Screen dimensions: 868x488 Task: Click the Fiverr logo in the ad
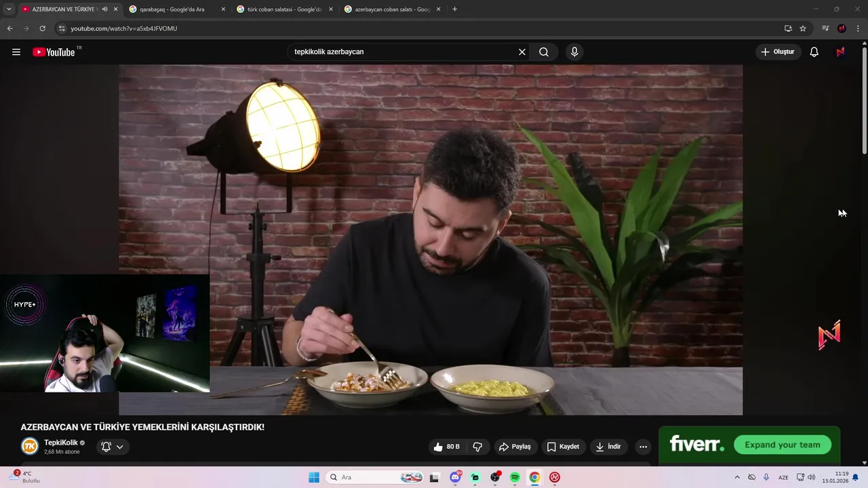point(697,445)
